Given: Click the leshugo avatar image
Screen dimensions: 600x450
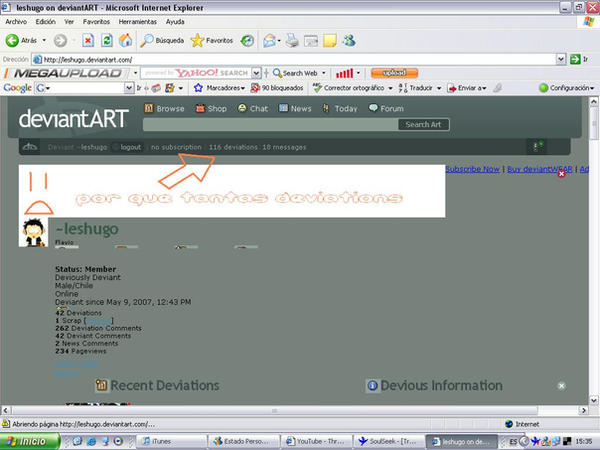Looking at the screenshot, I should [x=33, y=232].
